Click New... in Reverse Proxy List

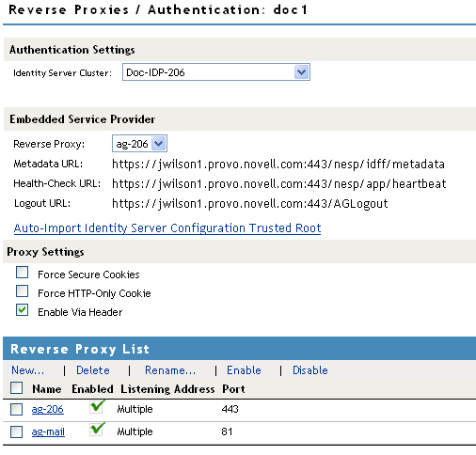pos(27,370)
